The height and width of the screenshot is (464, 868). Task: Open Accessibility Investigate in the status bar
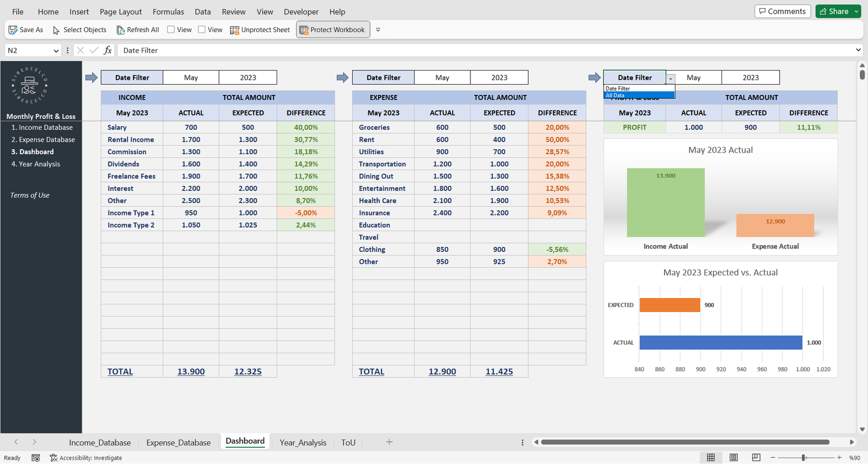point(86,457)
